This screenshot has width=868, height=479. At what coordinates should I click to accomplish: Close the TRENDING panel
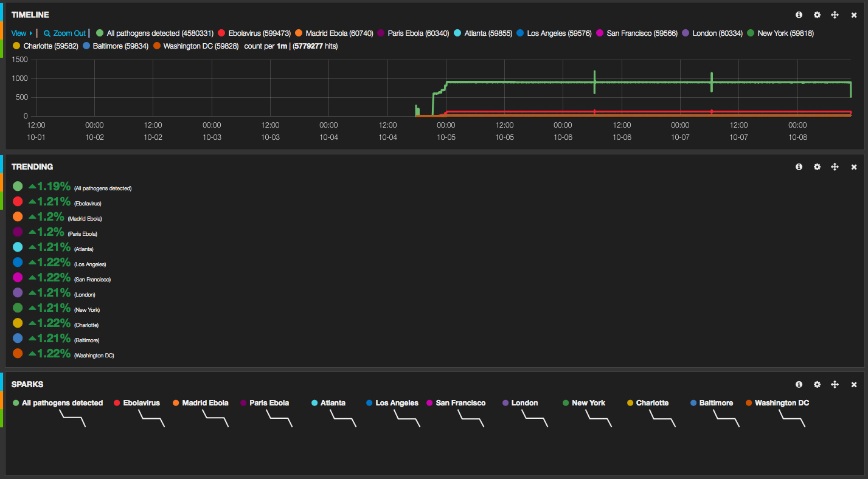point(853,167)
